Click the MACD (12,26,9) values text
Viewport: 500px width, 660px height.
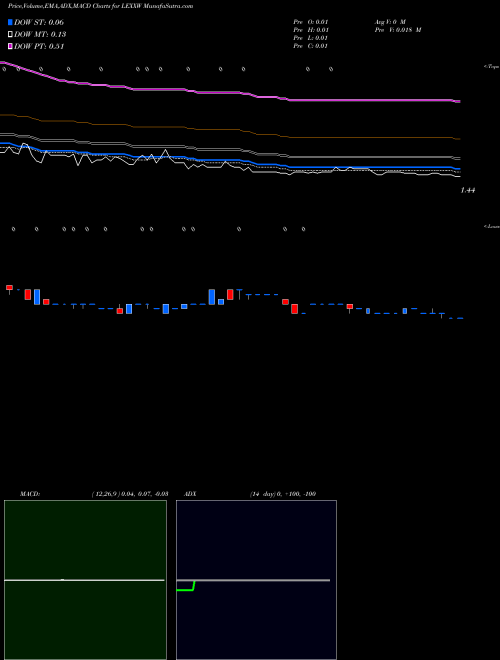(x=130, y=494)
